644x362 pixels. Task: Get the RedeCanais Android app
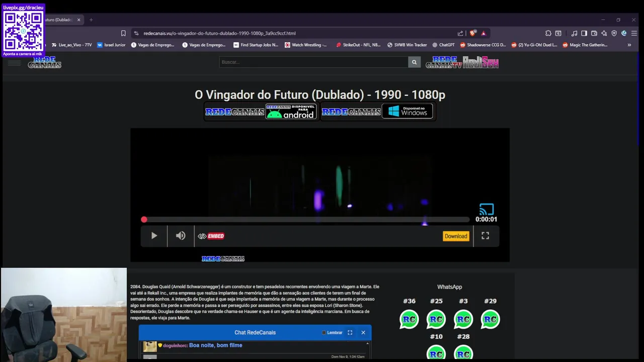(261, 112)
